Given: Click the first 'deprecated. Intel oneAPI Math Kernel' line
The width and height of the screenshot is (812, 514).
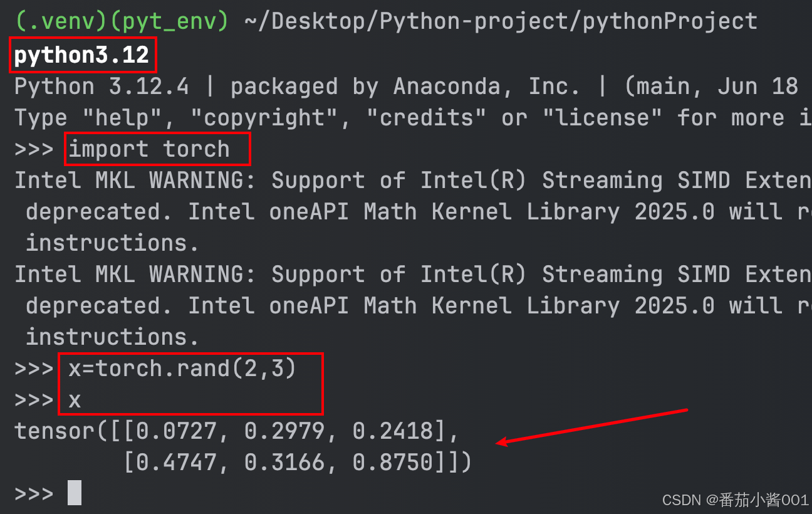Looking at the screenshot, I should point(419,212).
